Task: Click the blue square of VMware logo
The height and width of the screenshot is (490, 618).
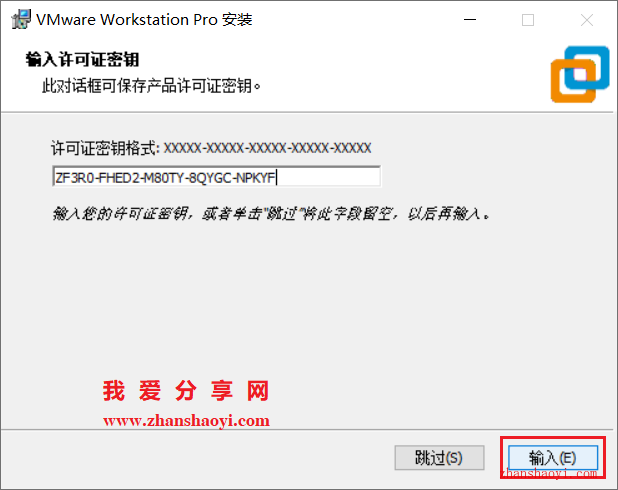Action: [587, 67]
